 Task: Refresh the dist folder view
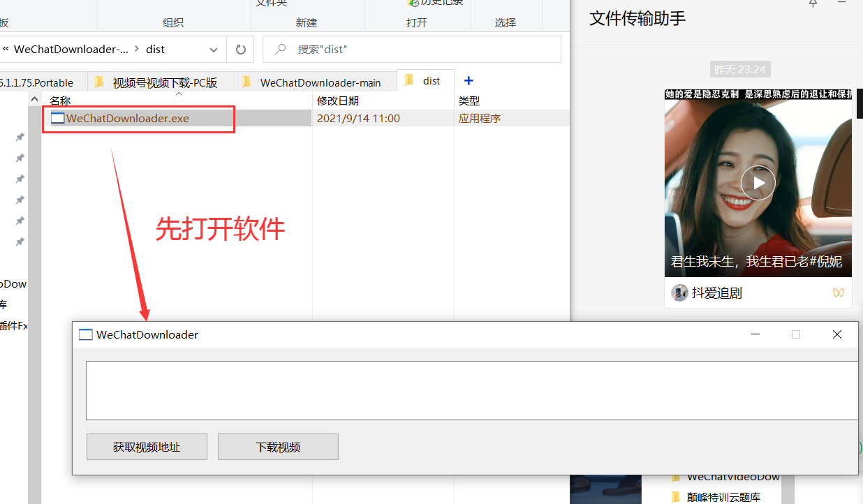240,49
